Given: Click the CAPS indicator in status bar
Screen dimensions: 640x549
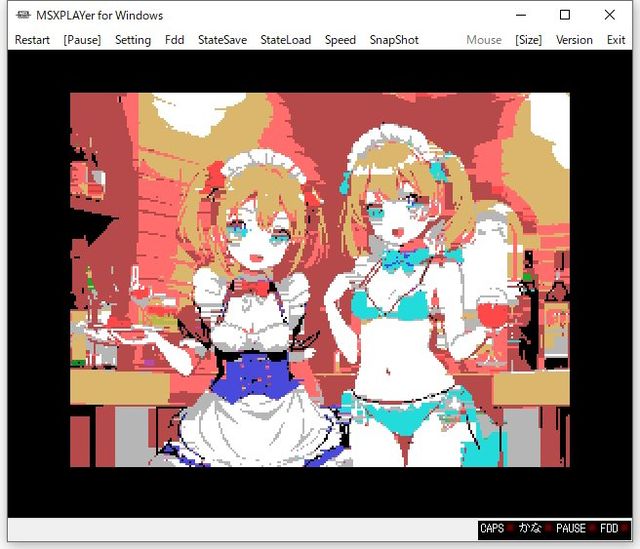Looking at the screenshot, I should [x=492, y=529].
